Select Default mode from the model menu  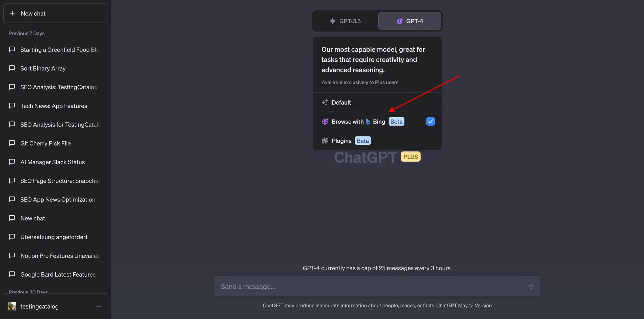click(341, 102)
